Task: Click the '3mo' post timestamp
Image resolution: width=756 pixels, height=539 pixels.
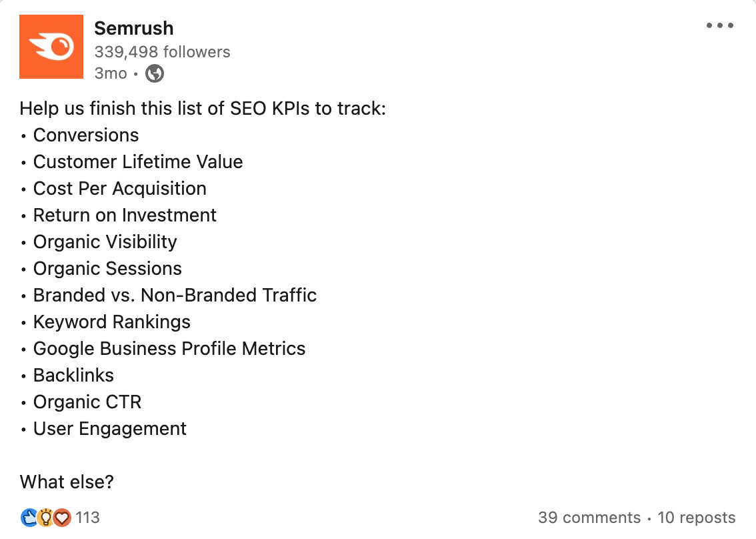Action: pyautogui.click(x=110, y=73)
